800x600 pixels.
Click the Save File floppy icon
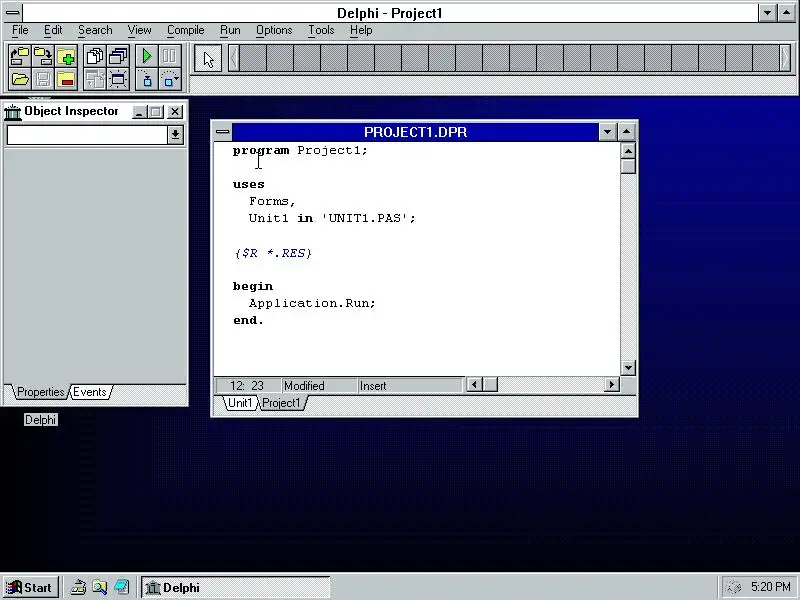[43, 80]
